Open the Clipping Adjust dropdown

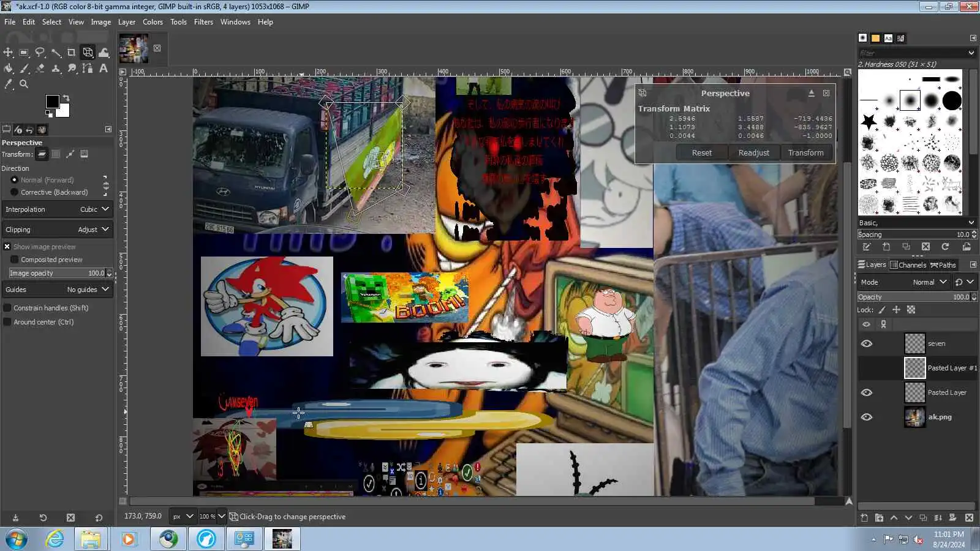58,230
